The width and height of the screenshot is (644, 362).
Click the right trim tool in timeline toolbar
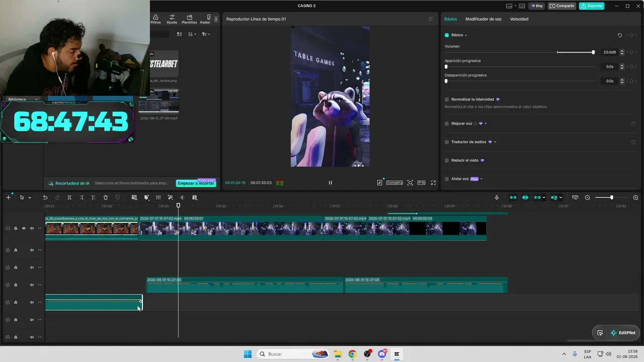(93, 198)
